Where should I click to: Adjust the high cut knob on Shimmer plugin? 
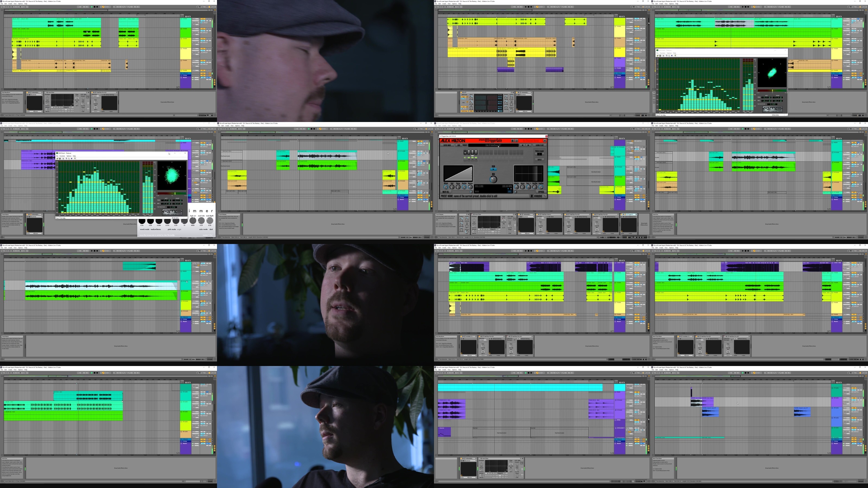(193, 221)
